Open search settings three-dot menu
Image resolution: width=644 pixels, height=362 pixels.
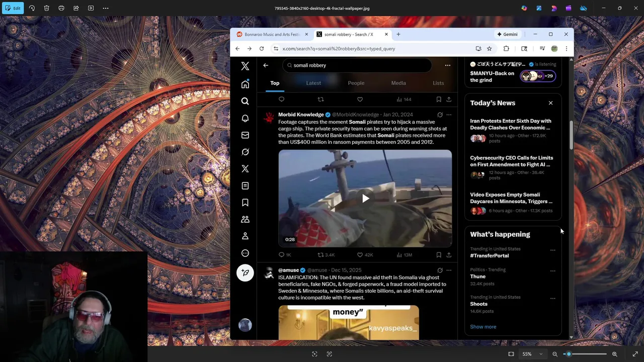click(447, 65)
